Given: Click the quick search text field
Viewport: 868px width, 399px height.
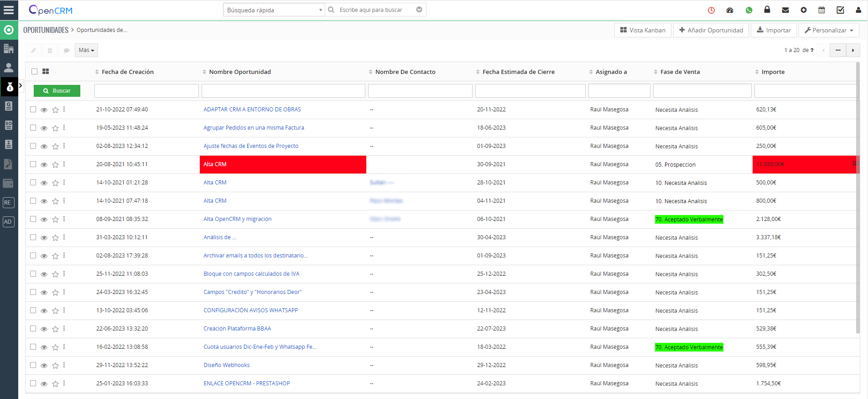Looking at the screenshot, I should coord(376,10).
